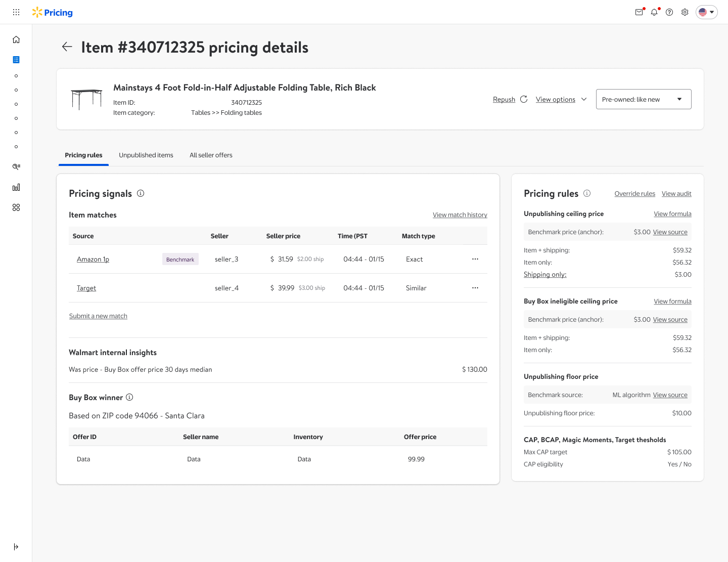Click the Override rules link
The height and width of the screenshot is (562, 728).
(635, 194)
